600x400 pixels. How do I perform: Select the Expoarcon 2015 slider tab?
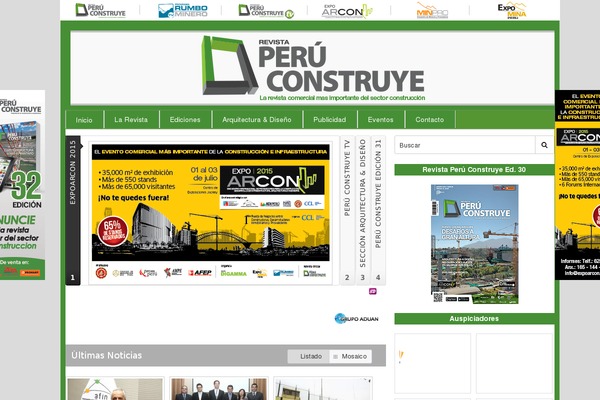(x=73, y=210)
